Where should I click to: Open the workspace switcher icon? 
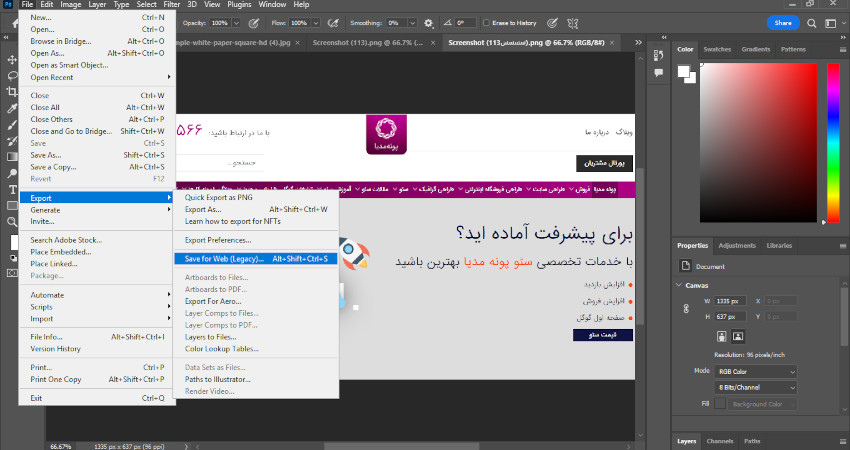[x=830, y=23]
